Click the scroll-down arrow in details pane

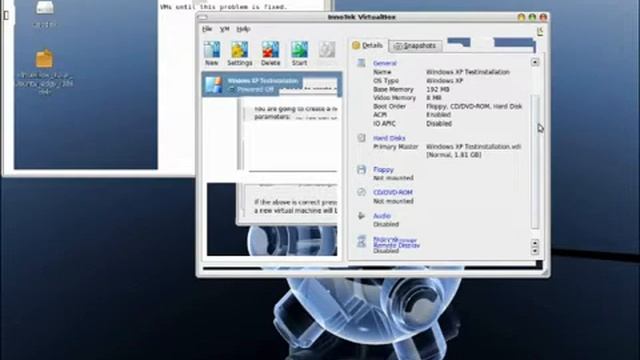tap(535, 251)
